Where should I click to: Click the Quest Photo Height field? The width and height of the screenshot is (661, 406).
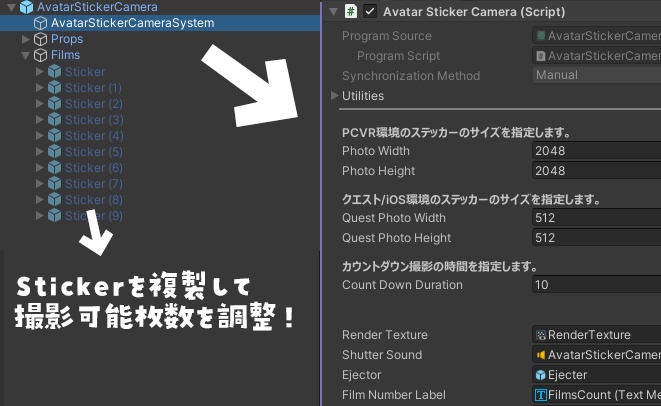pyautogui.click(x=597, y=238)
